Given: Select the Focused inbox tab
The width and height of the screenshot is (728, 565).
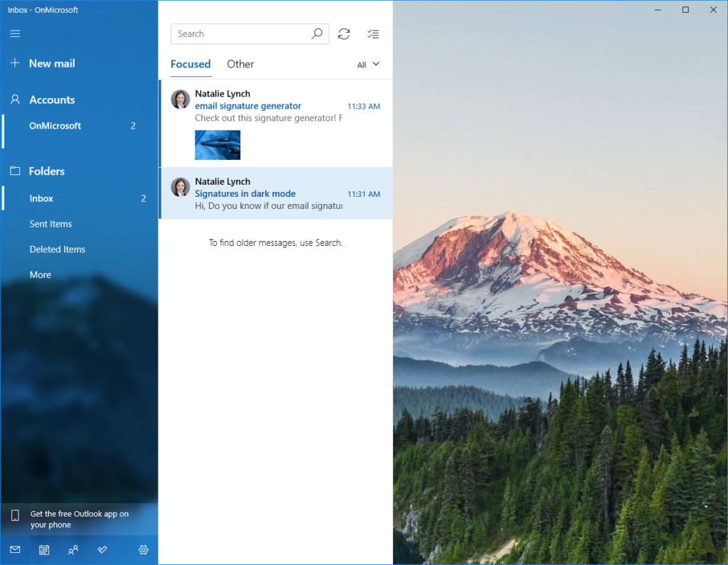Looking at the screenshot, I should 191,64.
